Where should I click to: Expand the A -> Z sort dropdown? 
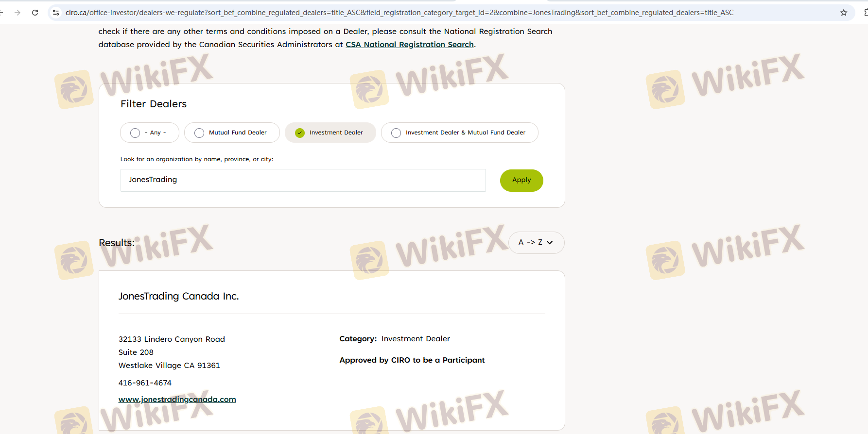(x=536, y=242)
